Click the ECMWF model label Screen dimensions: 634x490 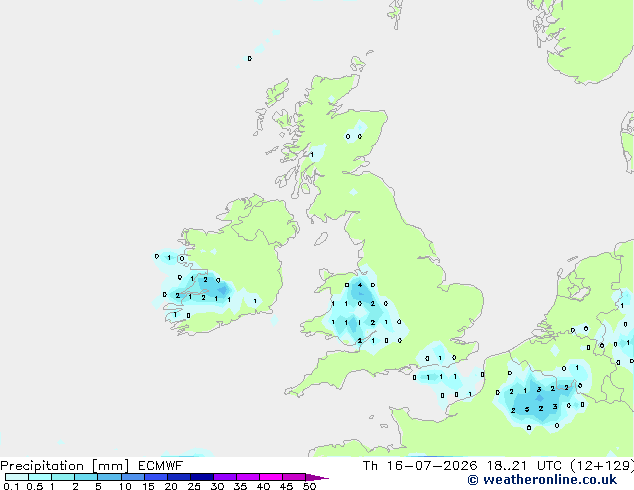tap(161, 466)
